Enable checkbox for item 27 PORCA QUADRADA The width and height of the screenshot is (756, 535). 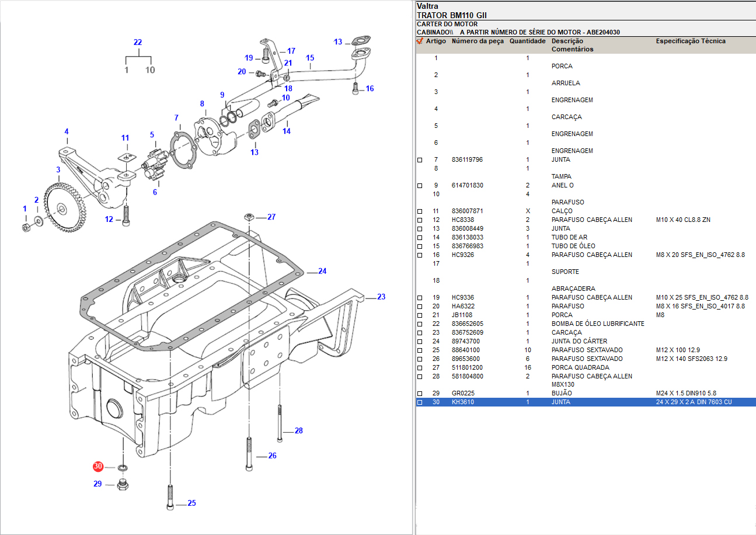tap(420, 368)
